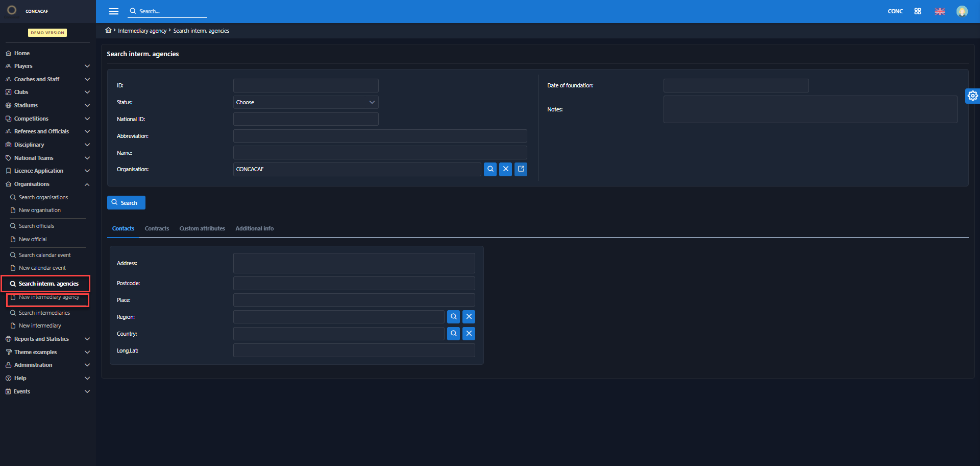
Task: Switch to the Contracts tab
Action: tap(157, 228)
